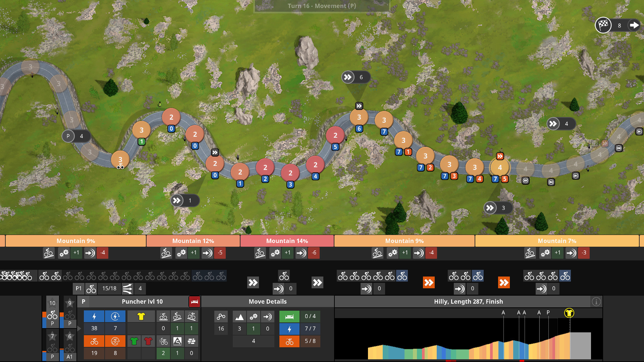644x362 pixels.
Task: Click the checkered finish flag icon top right
Action: (603, 25)
